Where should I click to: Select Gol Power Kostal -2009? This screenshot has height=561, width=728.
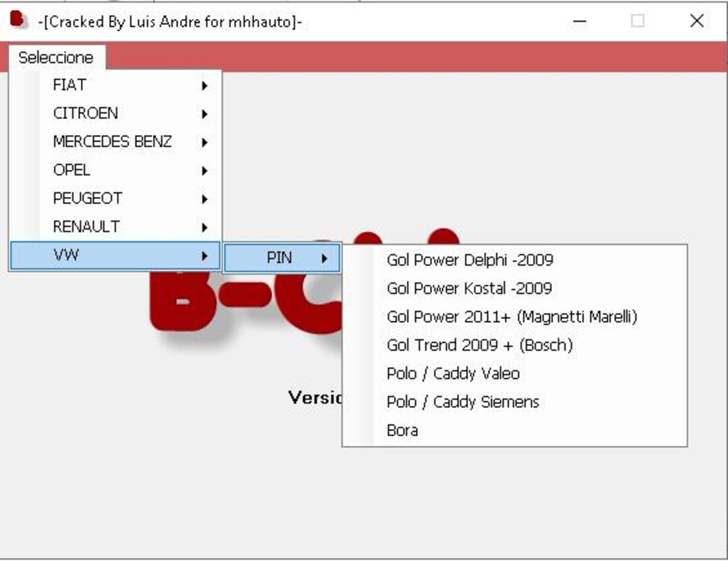click(468, 288)
